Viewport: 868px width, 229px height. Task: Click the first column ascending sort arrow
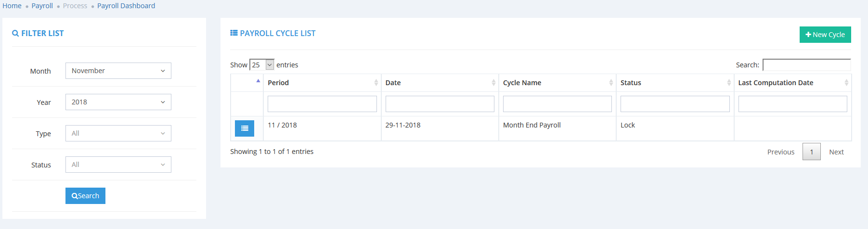[258, 81]
